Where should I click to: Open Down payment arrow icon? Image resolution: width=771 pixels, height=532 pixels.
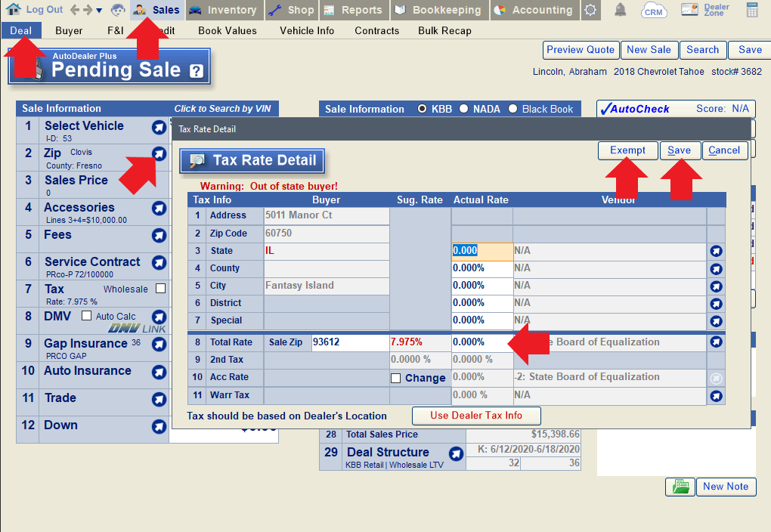(x=159, y=426)
